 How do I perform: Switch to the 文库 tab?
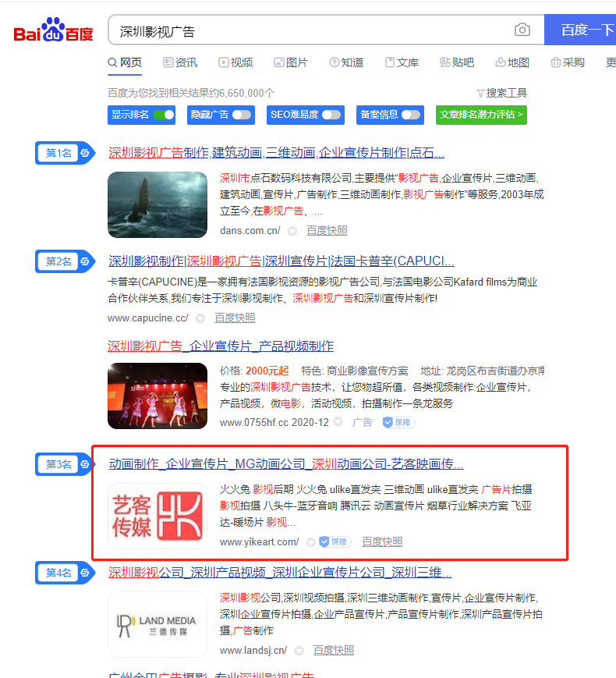point(402,62)
